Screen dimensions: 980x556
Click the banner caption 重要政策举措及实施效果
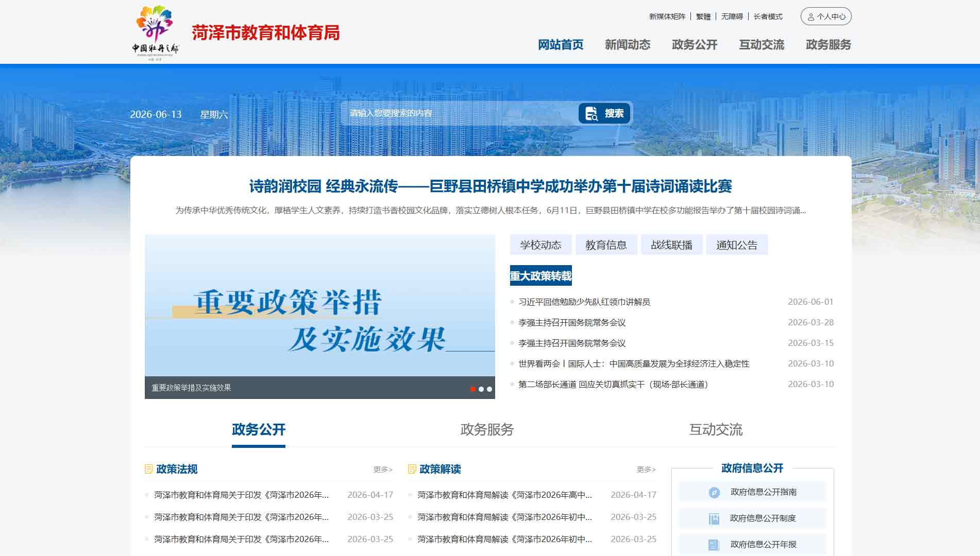[x=191, y=388]
